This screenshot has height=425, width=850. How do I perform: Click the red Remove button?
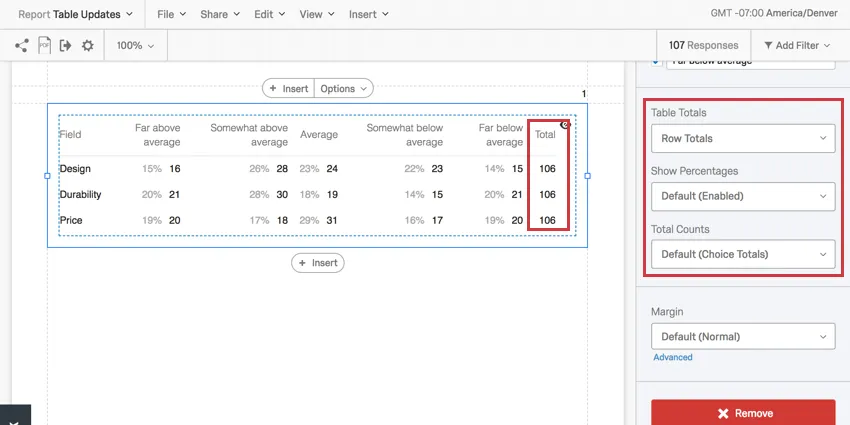(x=743, y=412)
